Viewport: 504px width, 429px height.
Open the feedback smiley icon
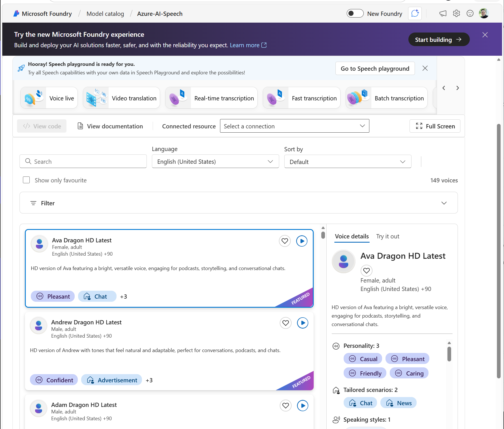pos(470,13)
